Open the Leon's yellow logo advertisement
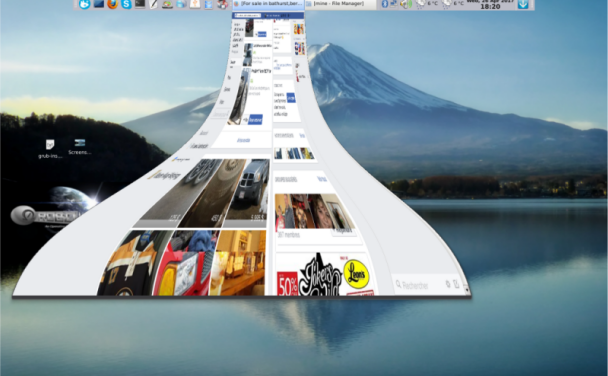Image resolution: width=608 pixels, height=376 pixels. pyautogui.click(x=356, y=274)
